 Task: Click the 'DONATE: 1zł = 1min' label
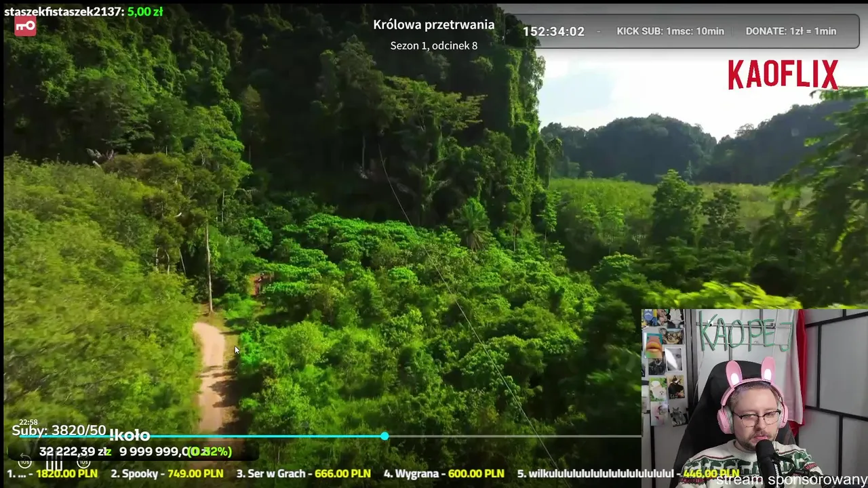791,31
